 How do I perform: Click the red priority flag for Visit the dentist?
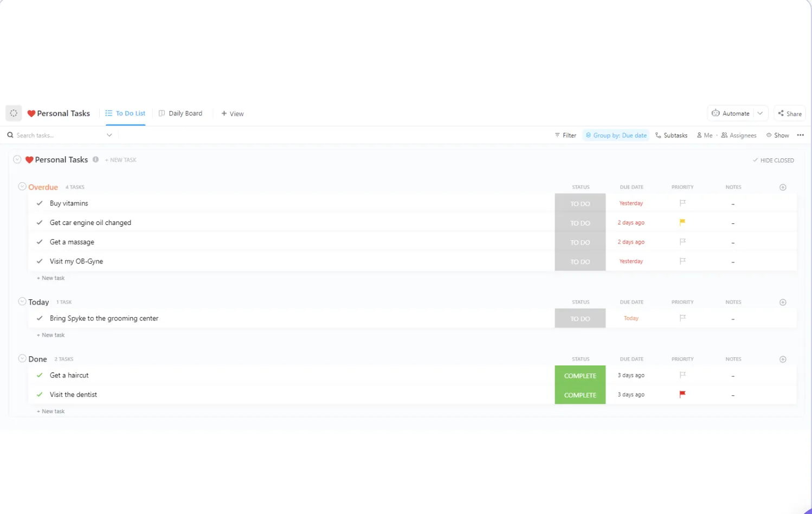[682, 394]
